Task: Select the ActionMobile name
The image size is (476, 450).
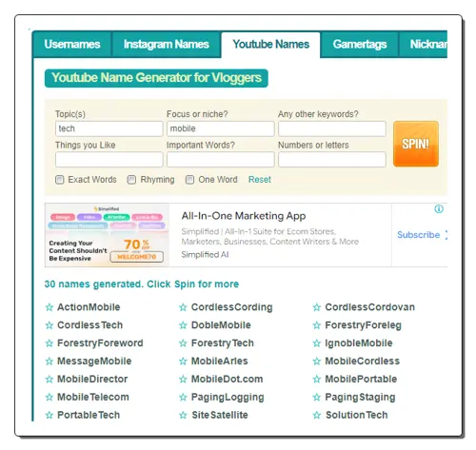Action: [89, 307]
